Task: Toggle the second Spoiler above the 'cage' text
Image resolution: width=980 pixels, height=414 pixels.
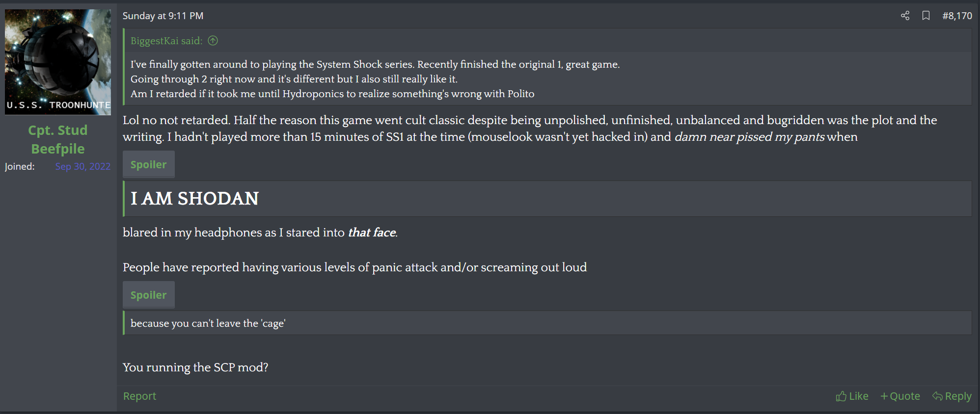Action: [x=148, y=295]
